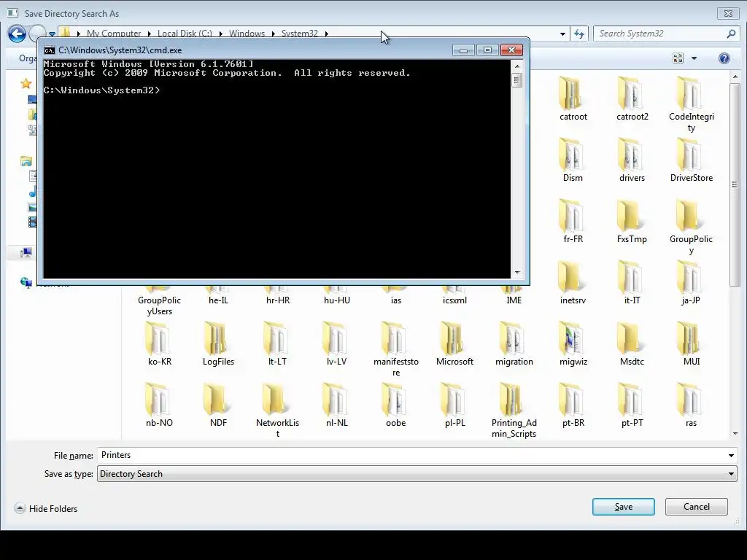Select the pt-PT folder
The image size is (747, 560).
pos(632,405)
